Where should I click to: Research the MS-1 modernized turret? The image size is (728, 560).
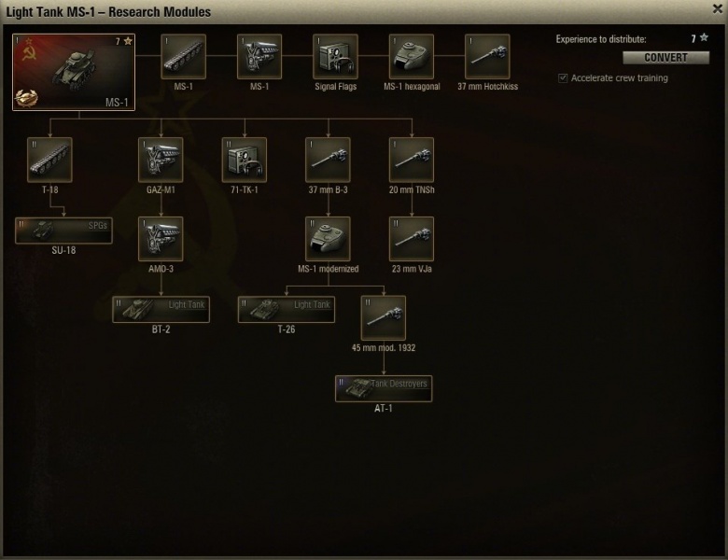(328, 239)
